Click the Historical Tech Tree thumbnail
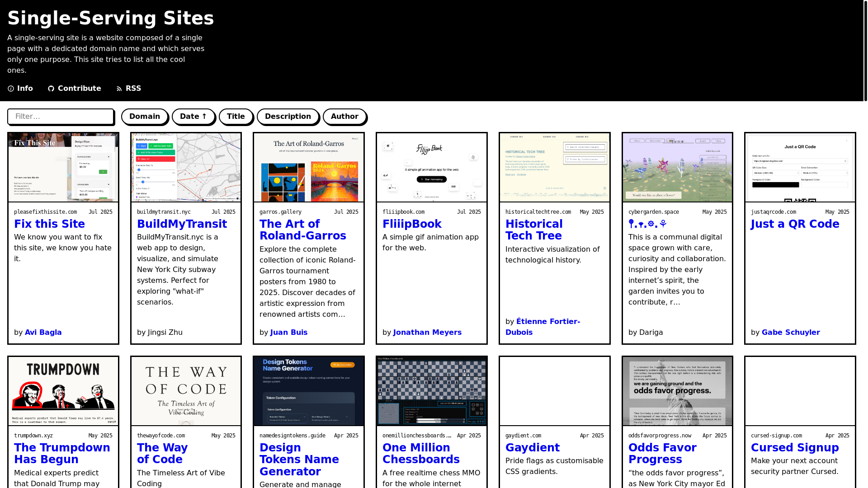The image size is (868, 488). 555,168
